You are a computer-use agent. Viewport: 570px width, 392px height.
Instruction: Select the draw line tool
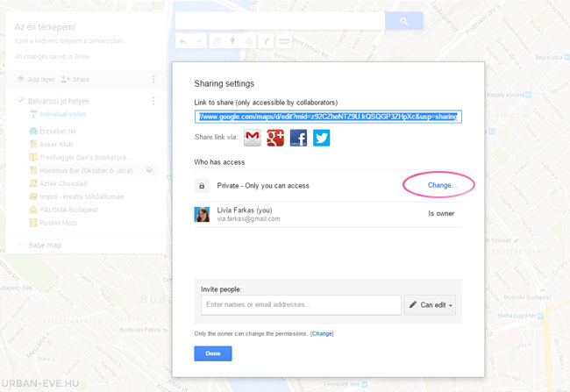pos(249,41)
